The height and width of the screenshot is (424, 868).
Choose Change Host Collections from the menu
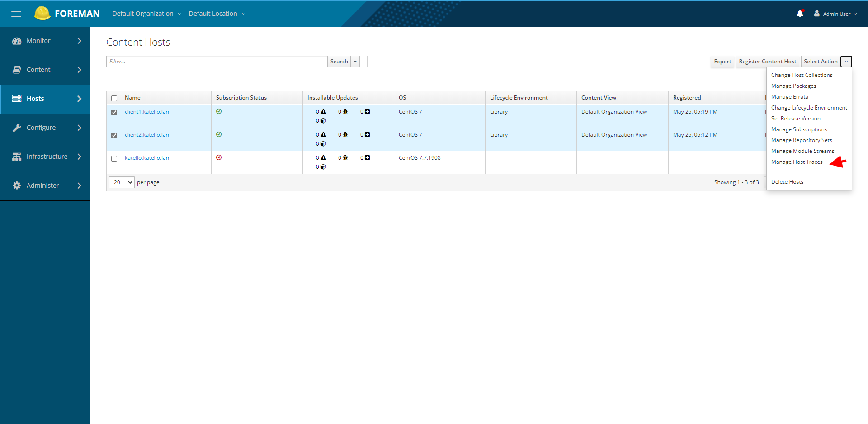(802, 75)
